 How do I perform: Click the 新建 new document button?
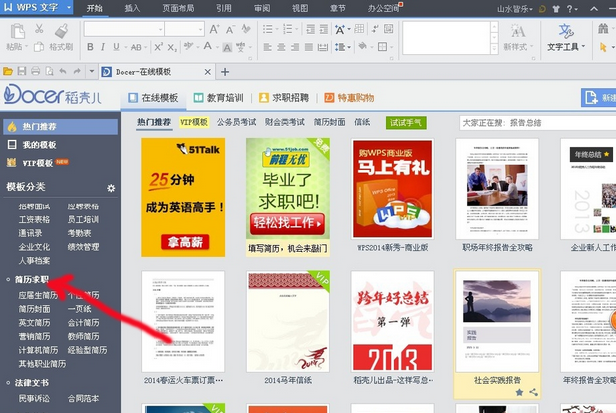click(x=599, y=97)
